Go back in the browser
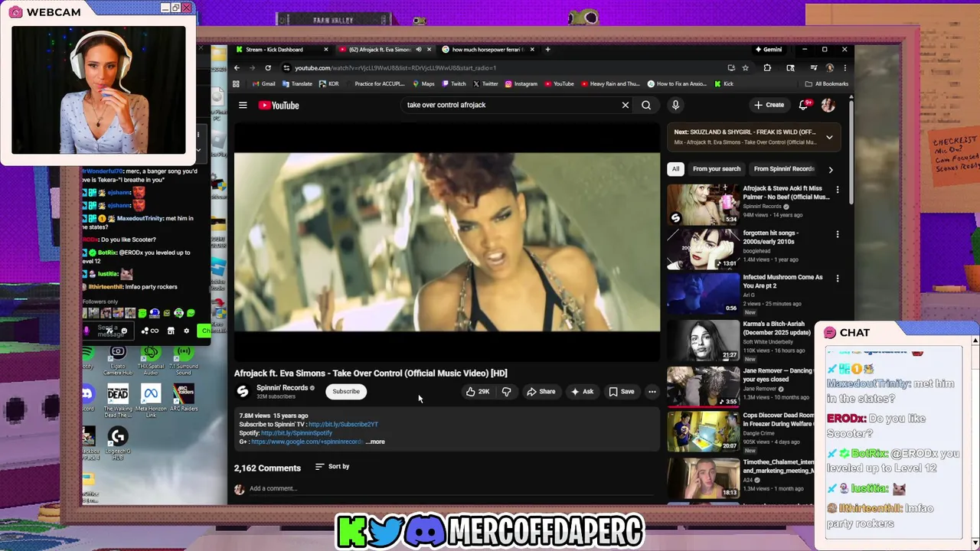Image resolution: width=980 pixels, height=551 pixels. tap(237, 68)
